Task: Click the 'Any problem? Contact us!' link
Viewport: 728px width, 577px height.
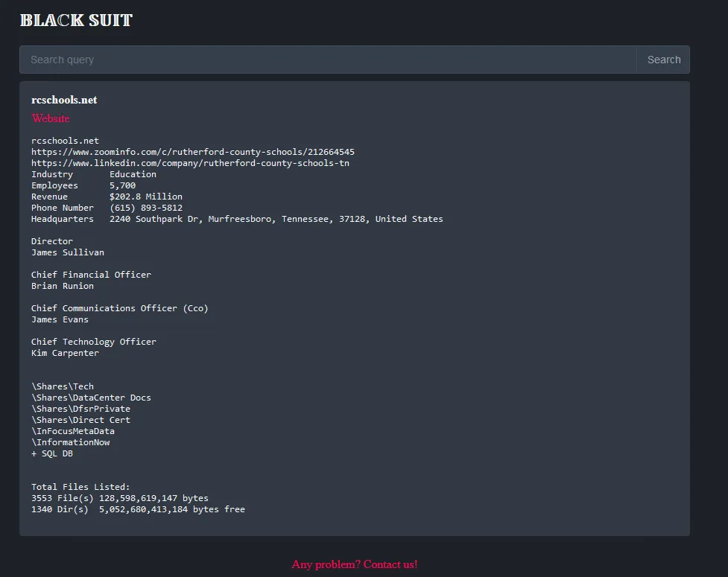Action: pos(355,564)
